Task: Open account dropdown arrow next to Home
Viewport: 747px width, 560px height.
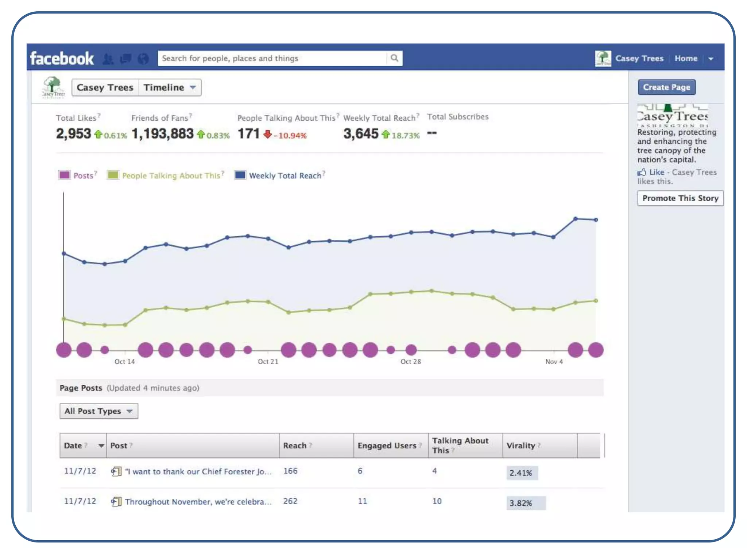Action: 711,58
